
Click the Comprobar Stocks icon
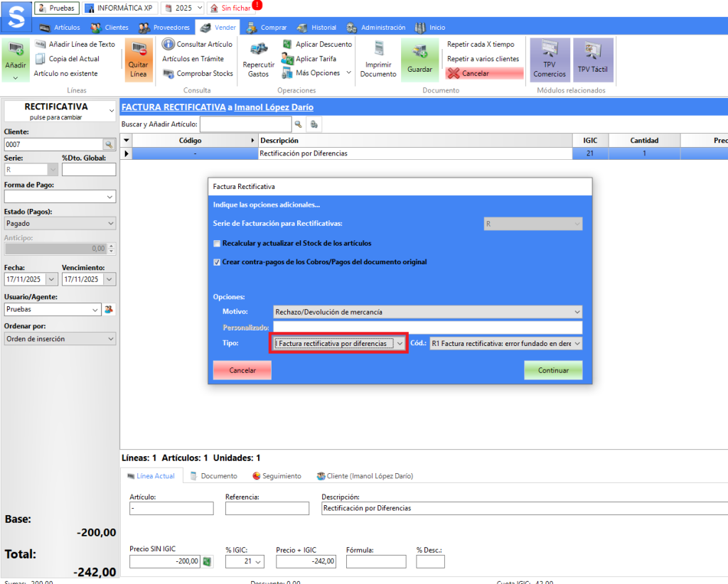pyautogui.click(x=168, y=73)
